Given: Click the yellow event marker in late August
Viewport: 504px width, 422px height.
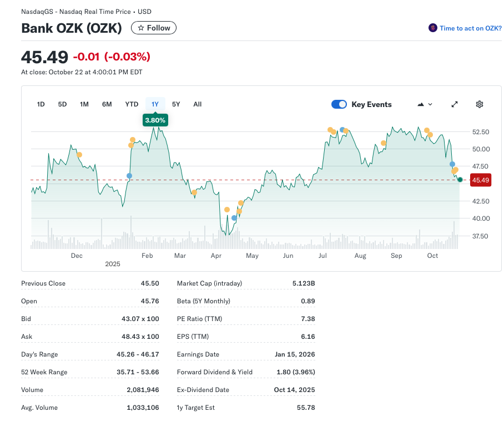Looking at the screenshot, I should [x=383, y=143].
